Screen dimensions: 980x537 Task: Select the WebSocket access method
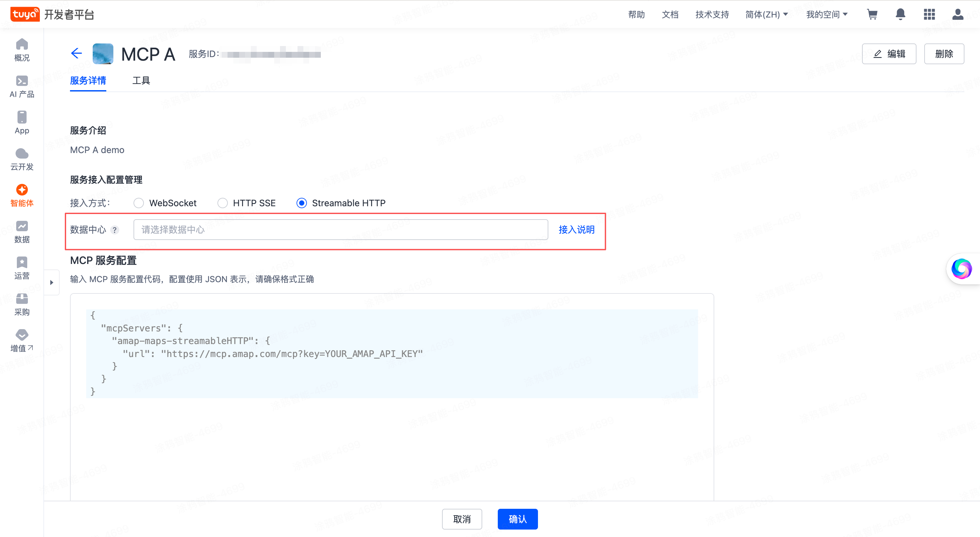click(x=139, y=203)
